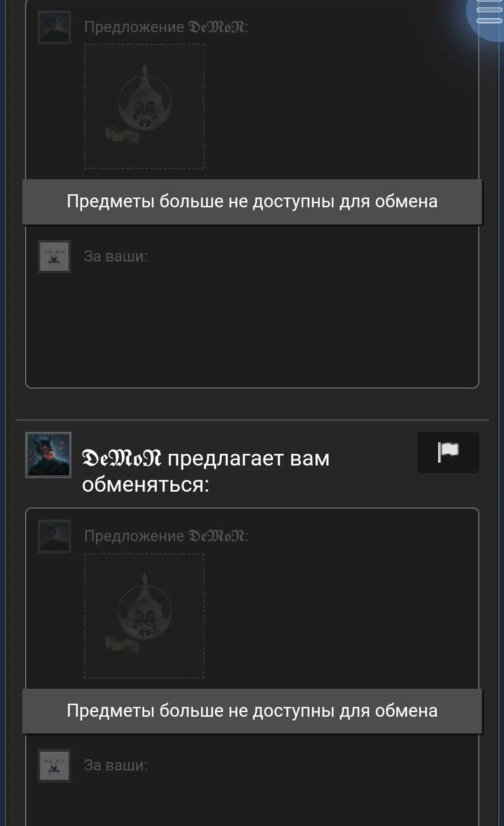View the helmeted warrior item in the second offer
Screen dimensions: 504x826
click(144, 616)
